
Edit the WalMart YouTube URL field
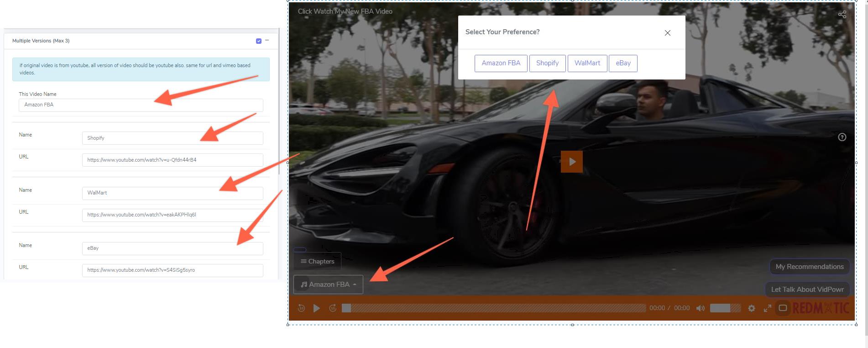click(173, 215)
